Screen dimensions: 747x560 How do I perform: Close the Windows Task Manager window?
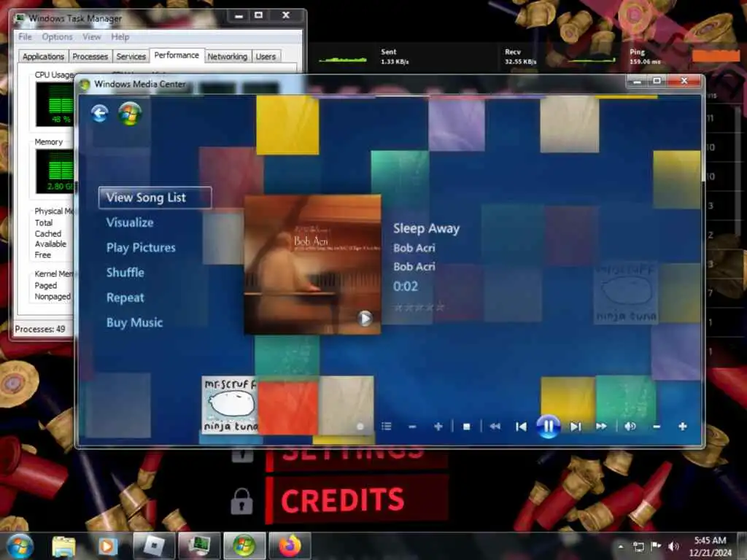point(286,15)
